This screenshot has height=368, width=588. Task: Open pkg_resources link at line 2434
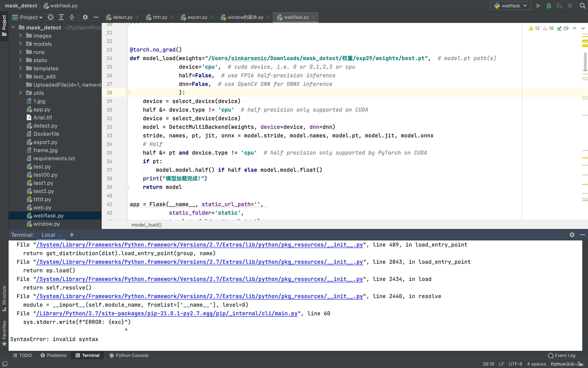pos(199,279)
